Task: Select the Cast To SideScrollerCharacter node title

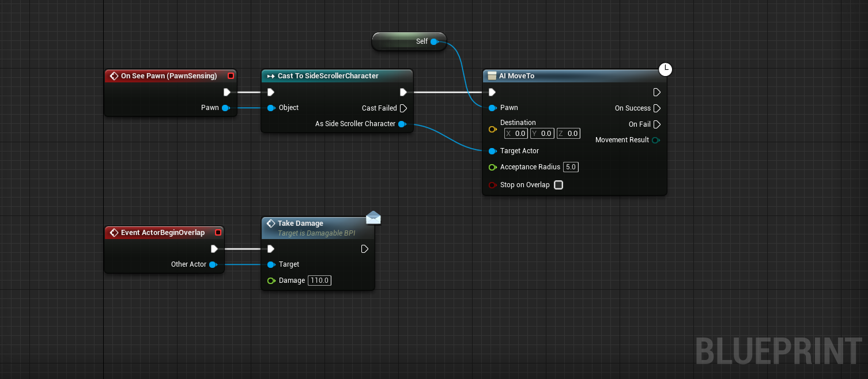Action: (x=327, y=76)
